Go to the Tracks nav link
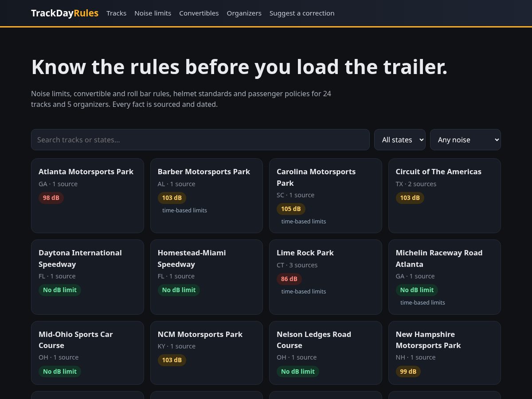Screen dimensions: 532x399 coord(116,13)
